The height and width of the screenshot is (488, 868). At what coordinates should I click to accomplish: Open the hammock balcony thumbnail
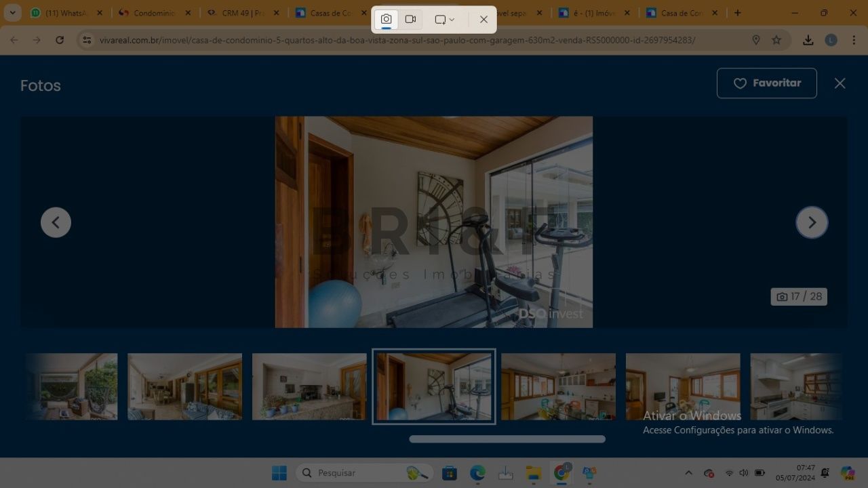pyautogui.click(x=71, y=386)
